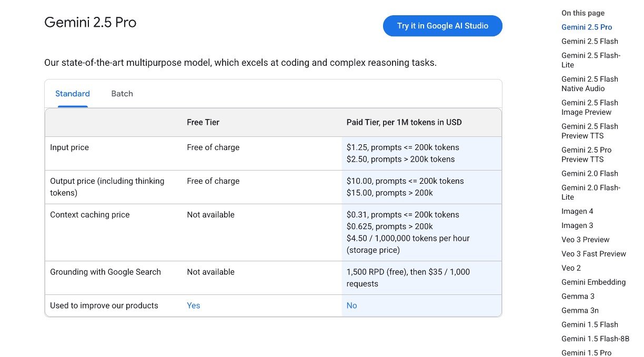Jump to the Veo 2 section

[x=571, y=268]
